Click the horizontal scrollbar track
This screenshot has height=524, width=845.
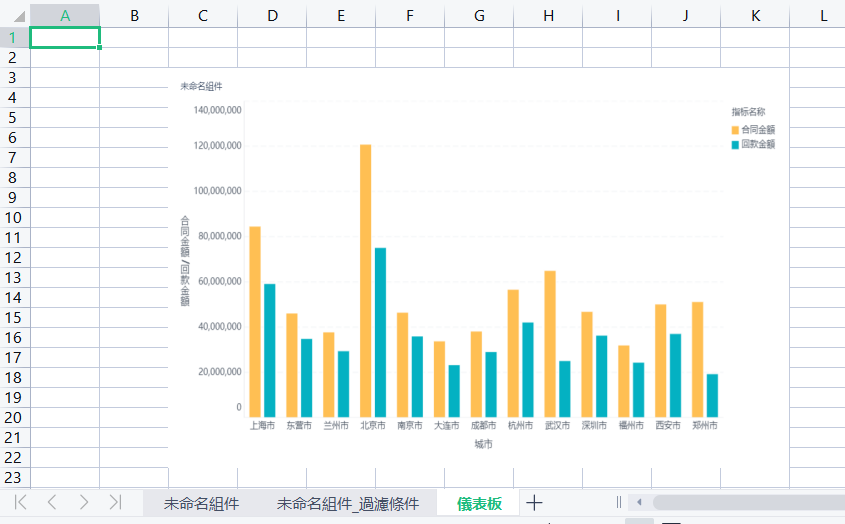(x=749, y=502)
